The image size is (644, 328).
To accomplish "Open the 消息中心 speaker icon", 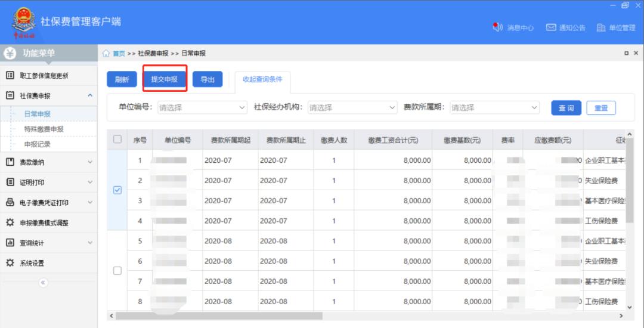I will [x=497, y=27].
